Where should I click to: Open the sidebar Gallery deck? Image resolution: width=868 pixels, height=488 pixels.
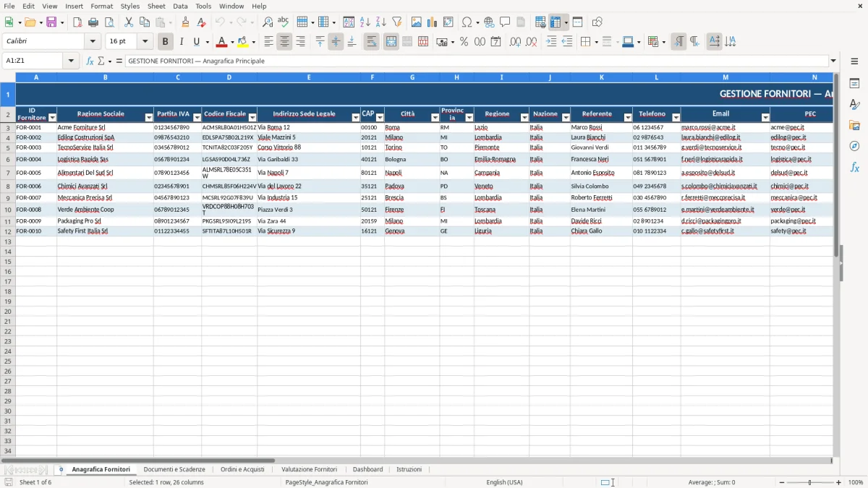854,126
